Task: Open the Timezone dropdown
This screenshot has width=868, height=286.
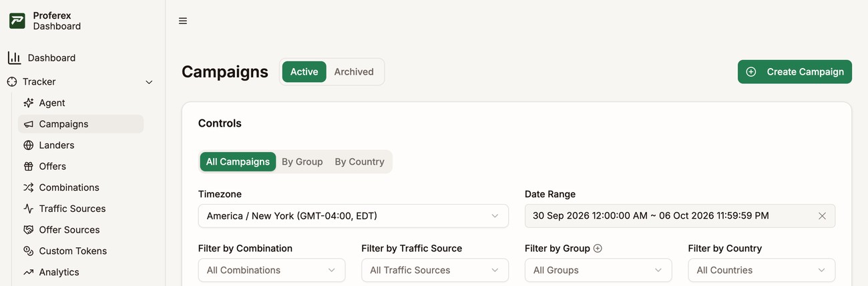Action: 353,216
